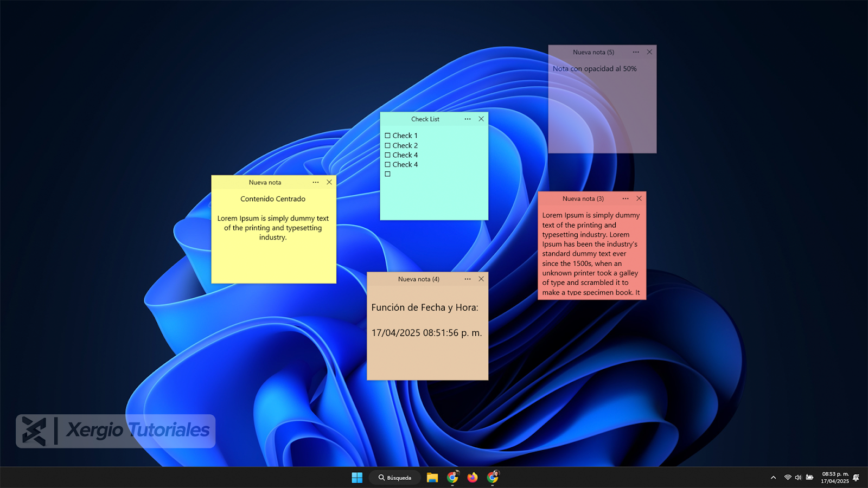Close the semi-transparent Nueva nota (5)
This screenshot has height=488, width=868.
tap(649, 52)
